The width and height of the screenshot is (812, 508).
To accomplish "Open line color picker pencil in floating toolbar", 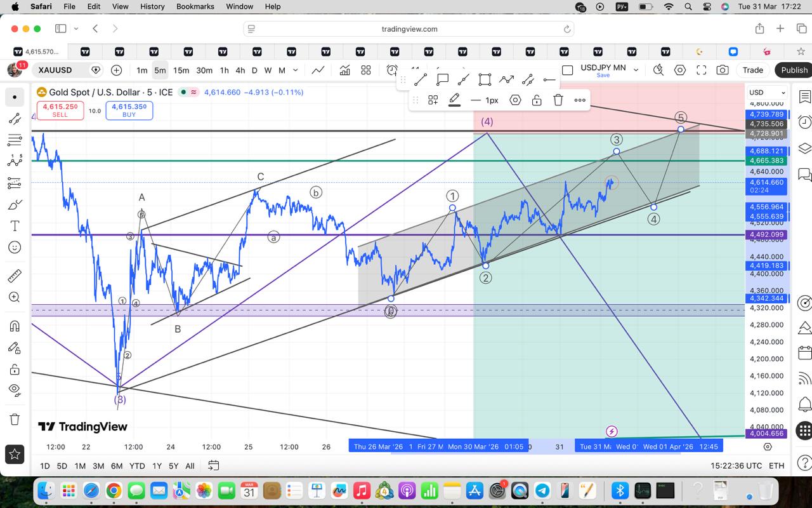I will point(454,100).
